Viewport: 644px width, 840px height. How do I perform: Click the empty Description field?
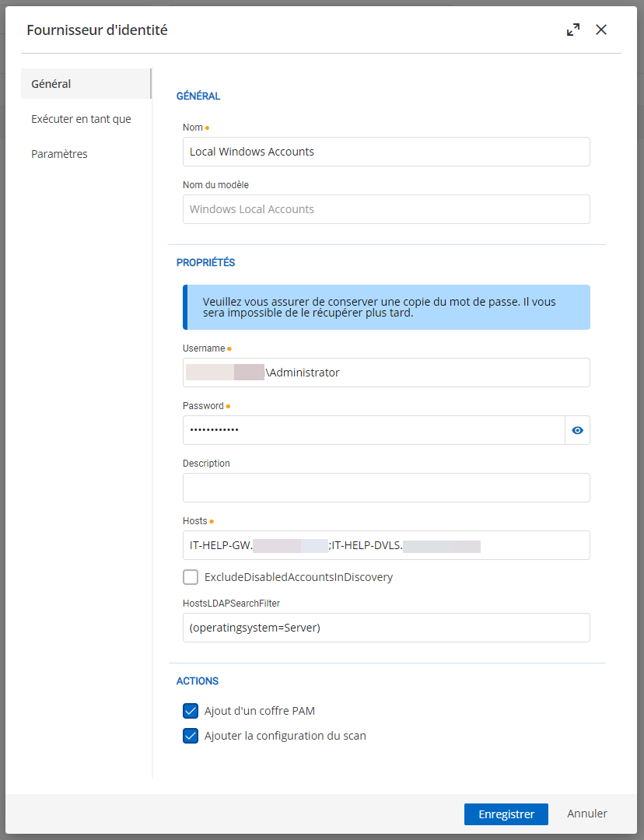click(x=386, y=488)
